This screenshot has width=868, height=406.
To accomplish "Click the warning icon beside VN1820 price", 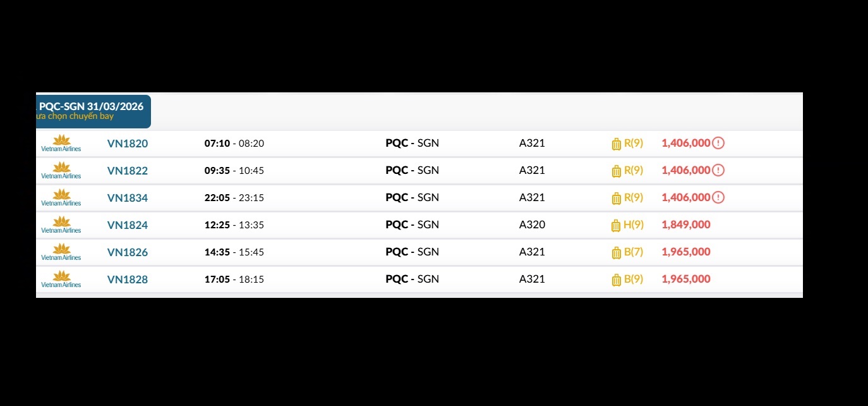I will click(x=718, y=143).
